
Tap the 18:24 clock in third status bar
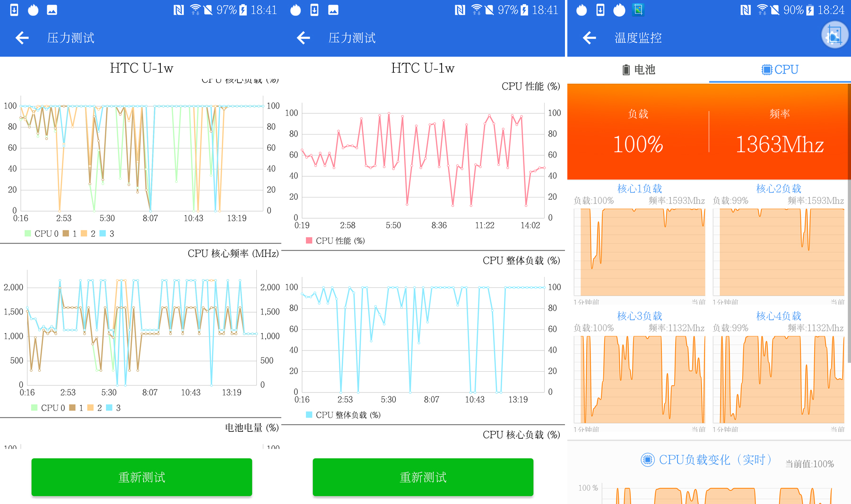click(x=831, y=10)
